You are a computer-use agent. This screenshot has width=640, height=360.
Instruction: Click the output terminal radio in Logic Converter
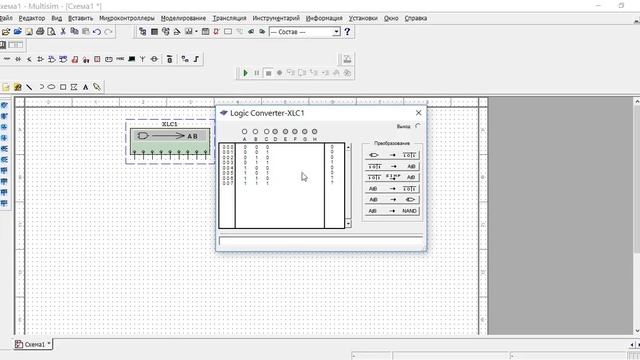tap(418, 126)
